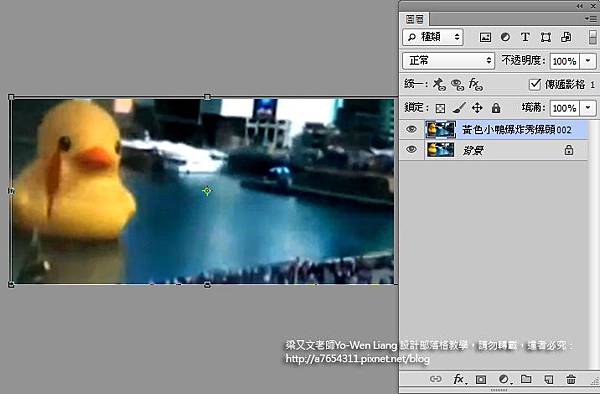Screen dimensions: 600x394
Task: Click the 背景 layer lock icon
Action: 569,150
